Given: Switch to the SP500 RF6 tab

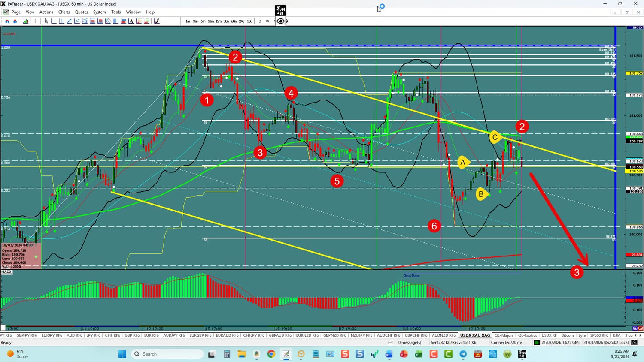Looking at the screenshot, I should (599, 335).
